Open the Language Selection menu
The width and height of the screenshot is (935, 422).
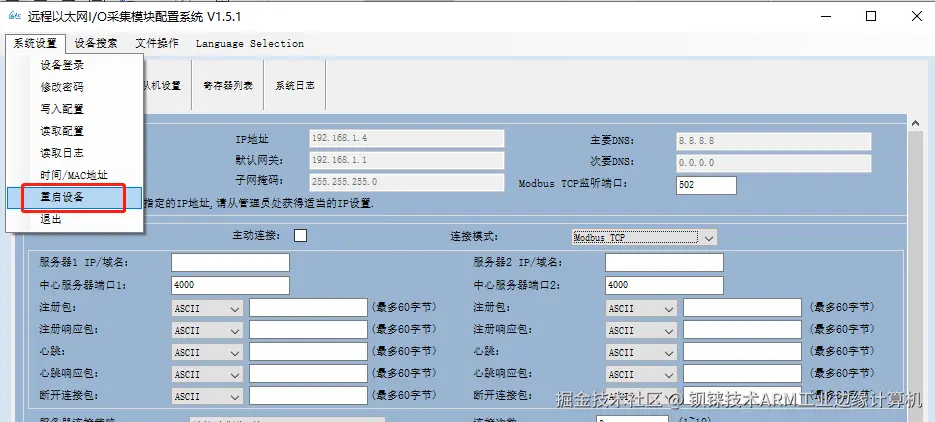click(x=249, y=43)
